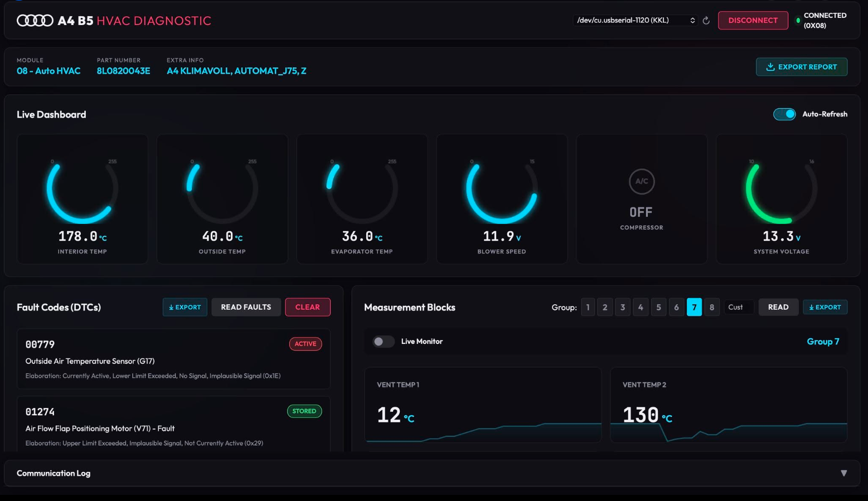The width and height of the screenshot is (868, 501).
Task: Toggle the Auto-Refresh switch
Action: coord(784,114)
